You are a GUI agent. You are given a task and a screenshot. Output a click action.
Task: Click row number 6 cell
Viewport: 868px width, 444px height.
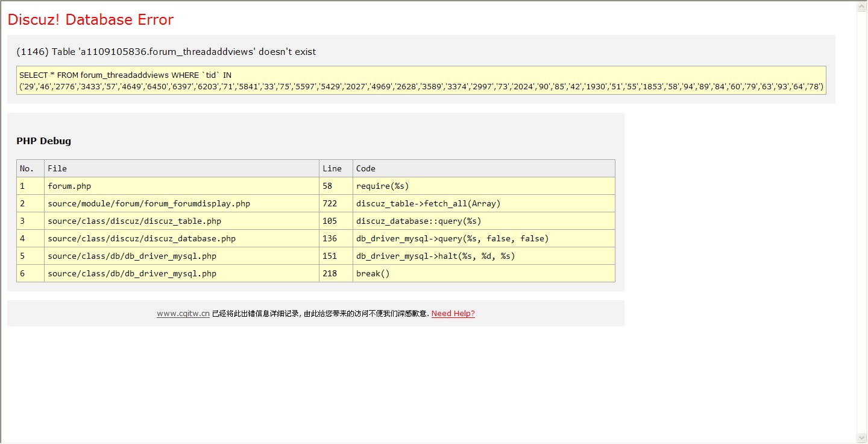coord(30,273)
